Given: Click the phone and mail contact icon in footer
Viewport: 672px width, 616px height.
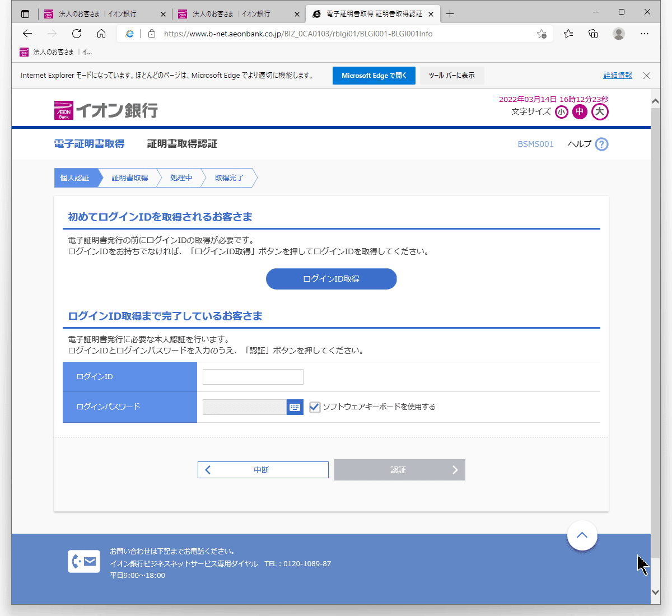Looking at the screenshot, I should [x=84, y=561].
